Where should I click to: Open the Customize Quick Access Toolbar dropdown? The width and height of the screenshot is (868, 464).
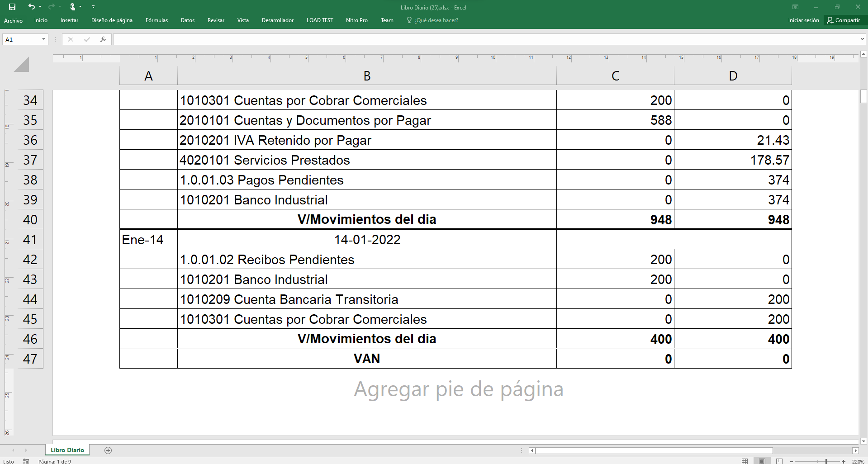93,7
